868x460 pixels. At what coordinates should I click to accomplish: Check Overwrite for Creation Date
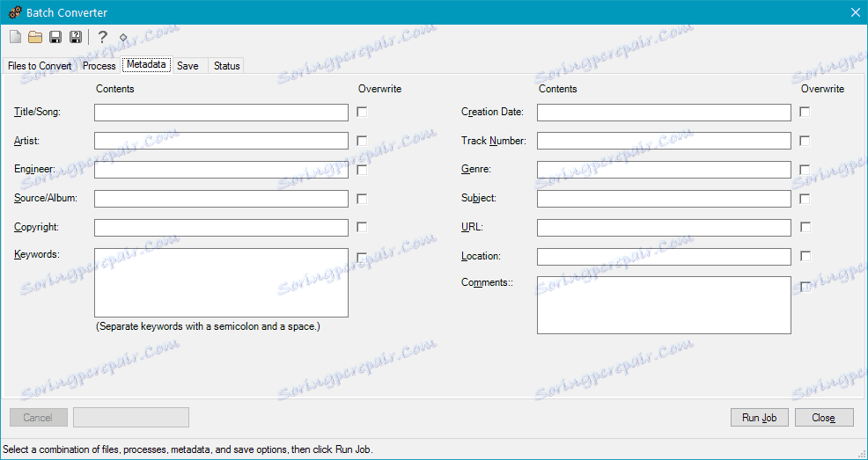[805, 113]
